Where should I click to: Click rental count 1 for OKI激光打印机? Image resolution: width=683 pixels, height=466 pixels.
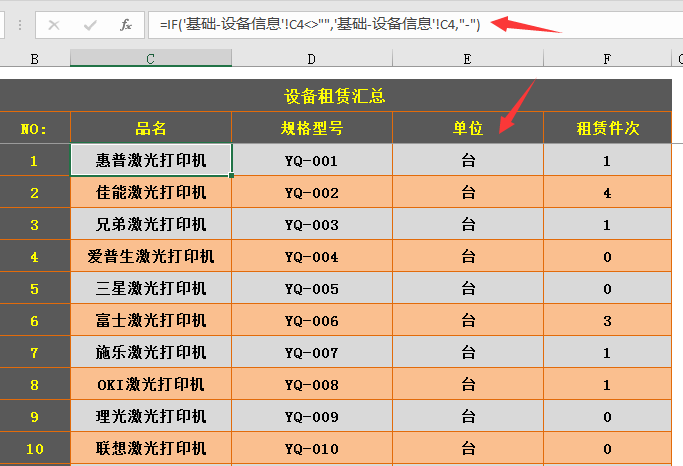(x=607, y=384)
